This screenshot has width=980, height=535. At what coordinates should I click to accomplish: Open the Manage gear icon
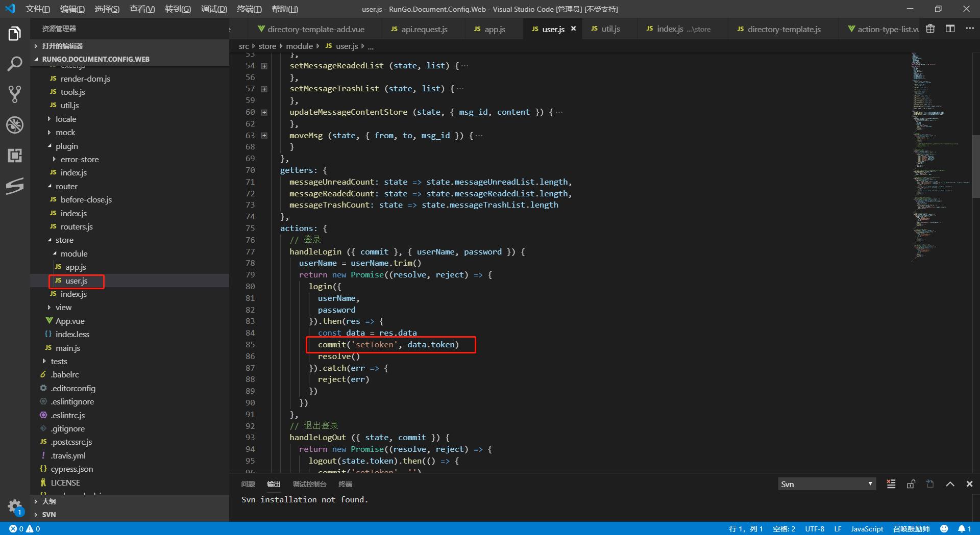pos(15,506)
